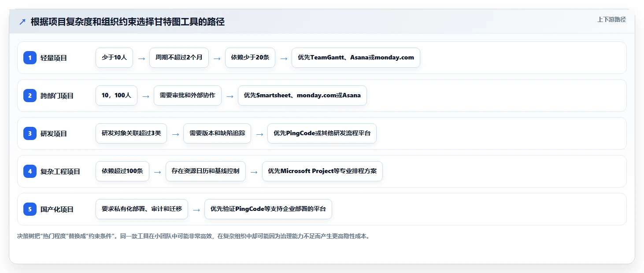644x273 pixels.
Task: Click the 存在资源日历和基线控制 chip
Action: pyautogui.click(x=206, y=171)
